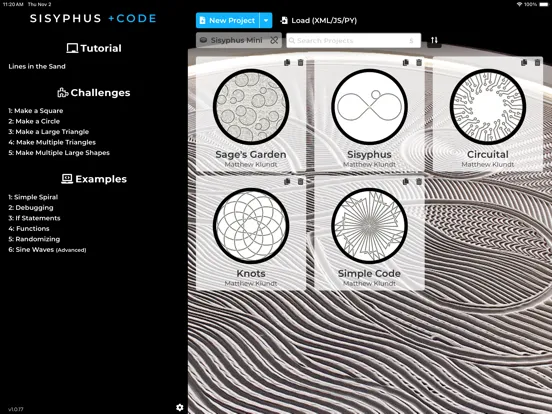Delete the Sage's Garden project
Image resolution: width=552 pixels, height=414 pixels.
click(x=300, y=63)
